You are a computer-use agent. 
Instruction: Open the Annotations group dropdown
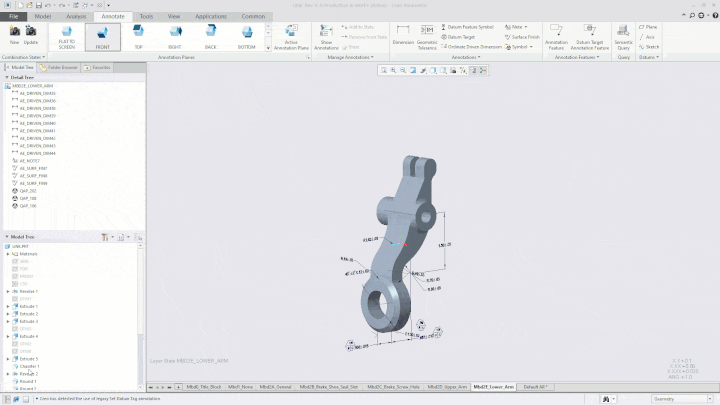click(465, 57)
